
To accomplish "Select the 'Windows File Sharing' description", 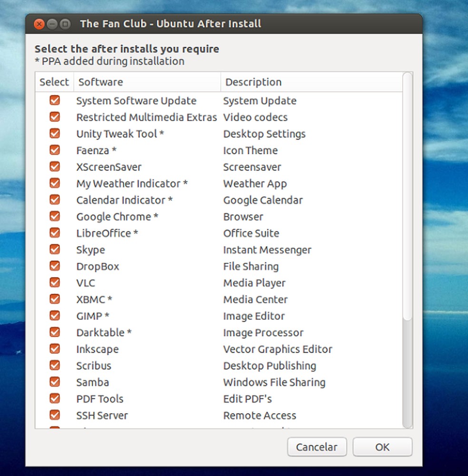I will coord(274,383).
